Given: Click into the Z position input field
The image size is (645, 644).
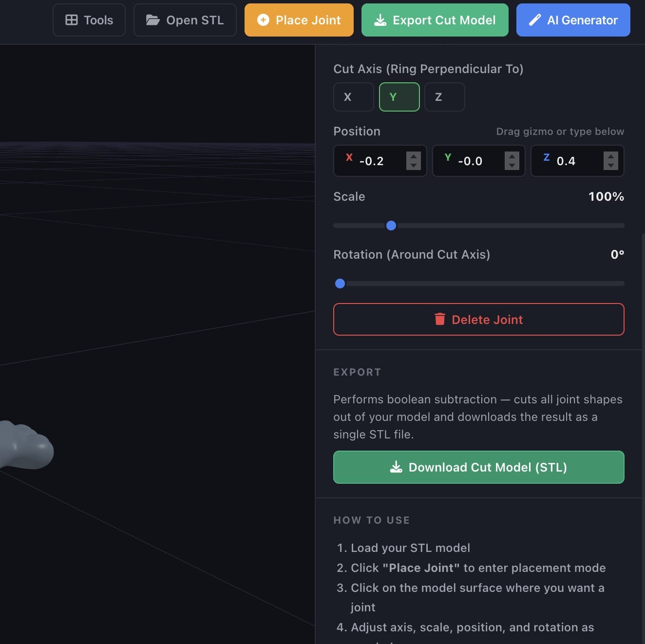Looking at the screenshot, I should coord(575,161).
